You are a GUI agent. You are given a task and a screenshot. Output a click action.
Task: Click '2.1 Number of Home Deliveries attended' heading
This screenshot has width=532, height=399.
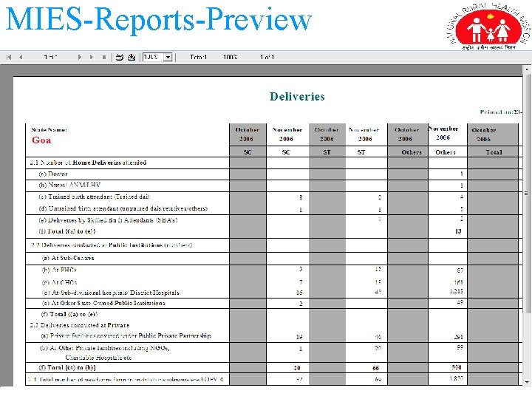[x=88, y=163]
